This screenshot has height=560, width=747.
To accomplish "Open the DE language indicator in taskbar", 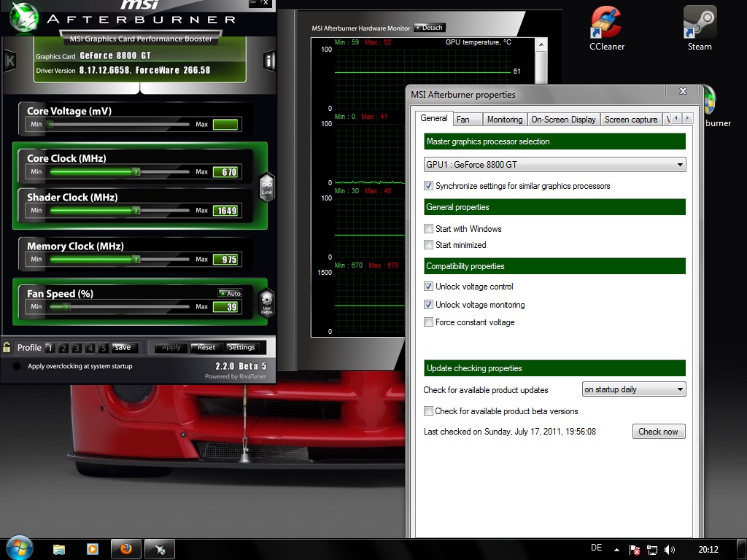I will [596, 548].
